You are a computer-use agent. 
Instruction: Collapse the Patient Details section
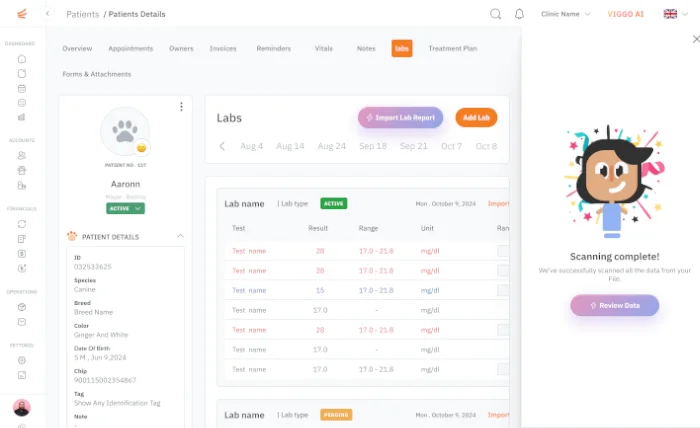(180, 237)
